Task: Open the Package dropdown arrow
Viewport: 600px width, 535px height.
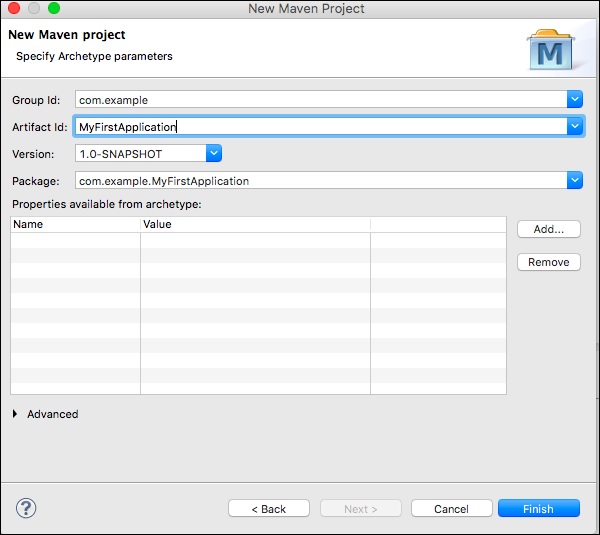Action: click(574, 181)
